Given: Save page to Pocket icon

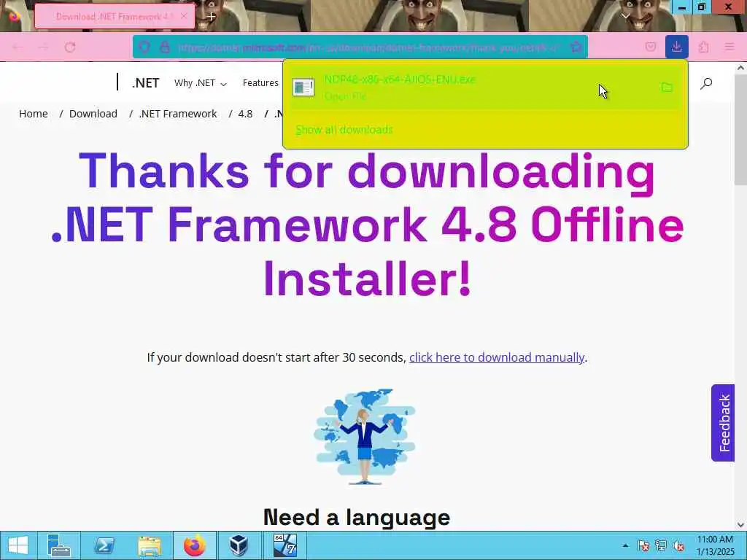Looking at the screenshot, I should (650, 47).
